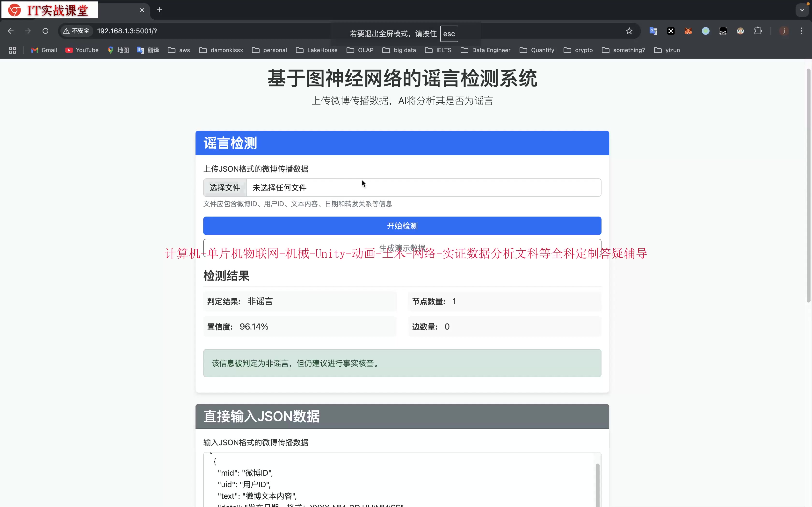The width and height of the screenshot is (812, 507).
Task: Click the browser back arrow
Action: point(10,31)
